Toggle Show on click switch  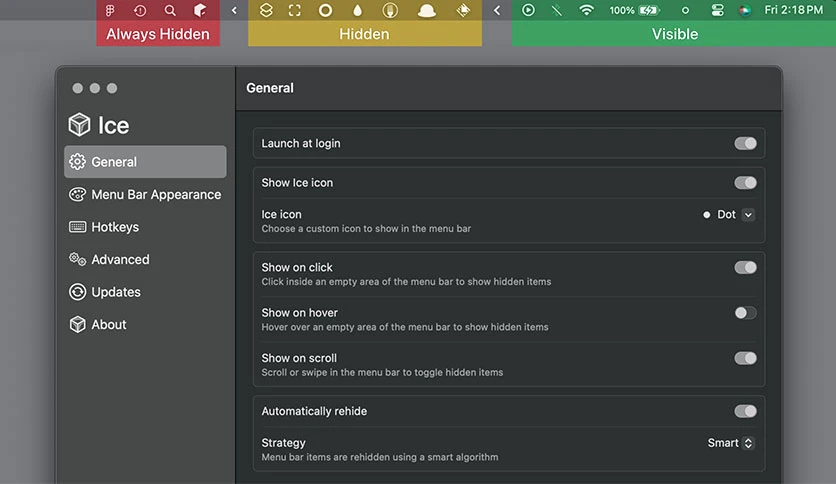tap(745, 268)
